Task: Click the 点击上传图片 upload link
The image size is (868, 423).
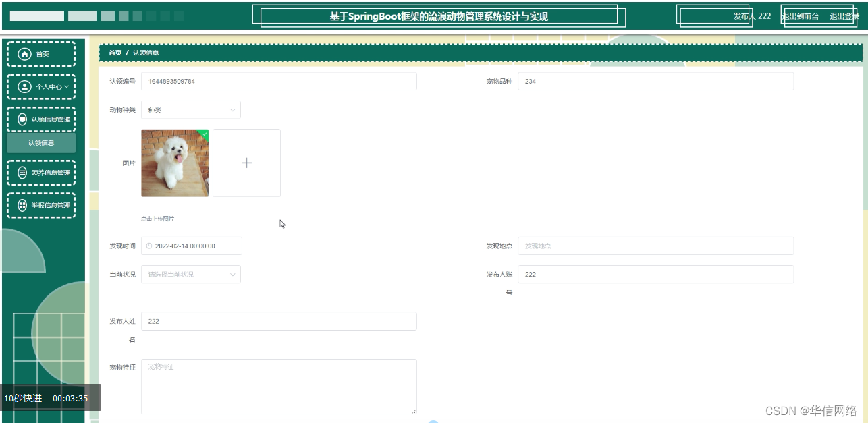Action: [x=158, y=218]
